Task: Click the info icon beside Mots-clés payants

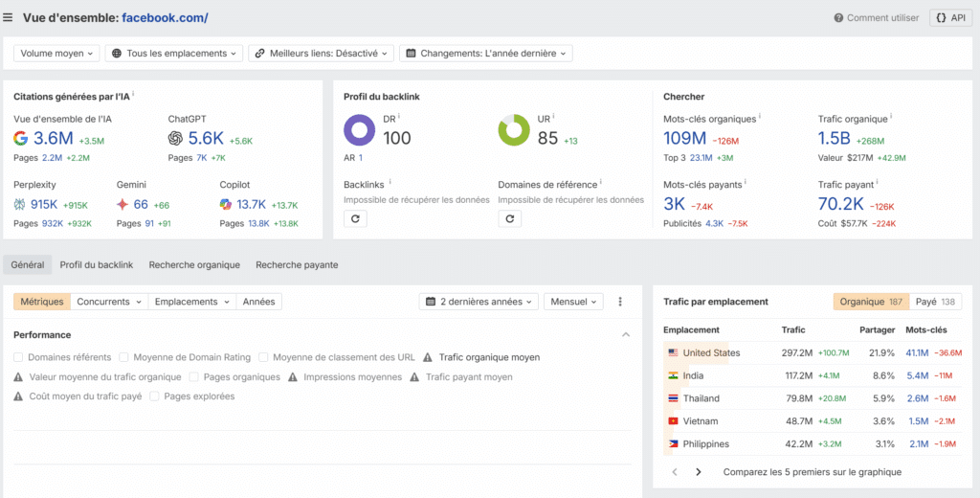Action: (746, 183)
